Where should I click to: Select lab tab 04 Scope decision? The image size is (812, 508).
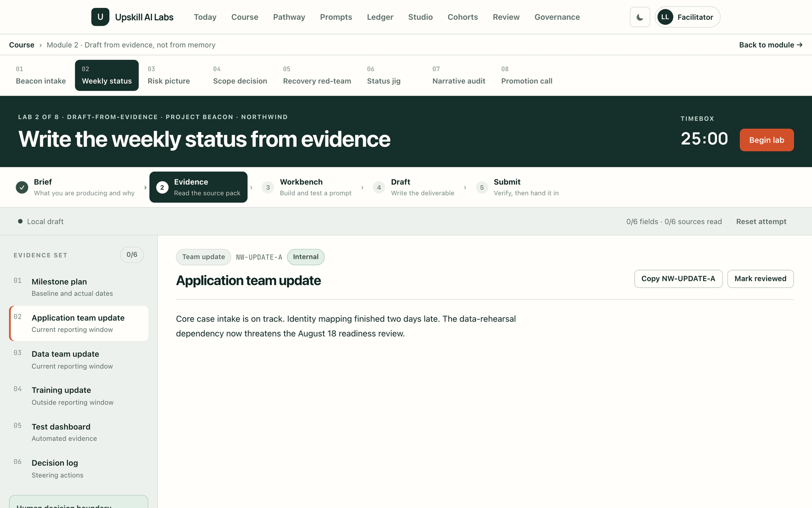tap(240, 75)
